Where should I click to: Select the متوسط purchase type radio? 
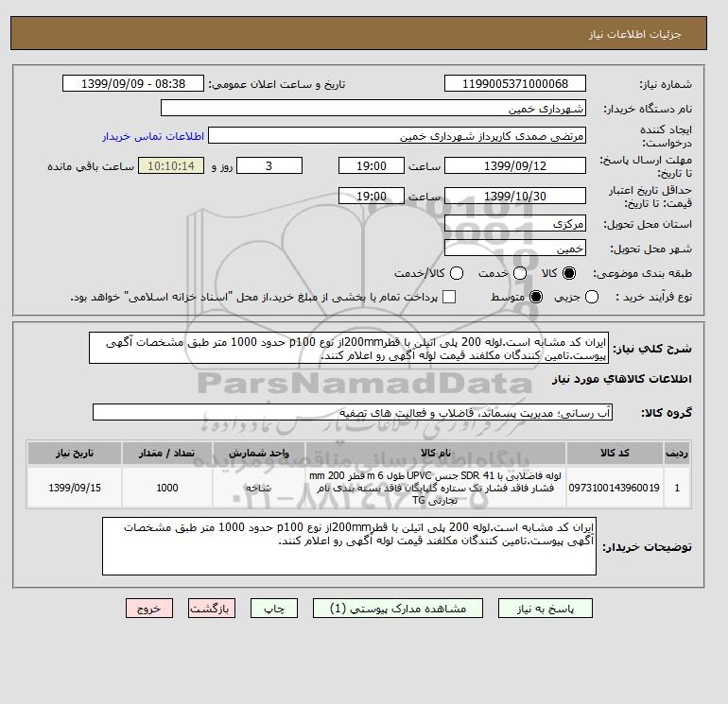tap(536, 297)
